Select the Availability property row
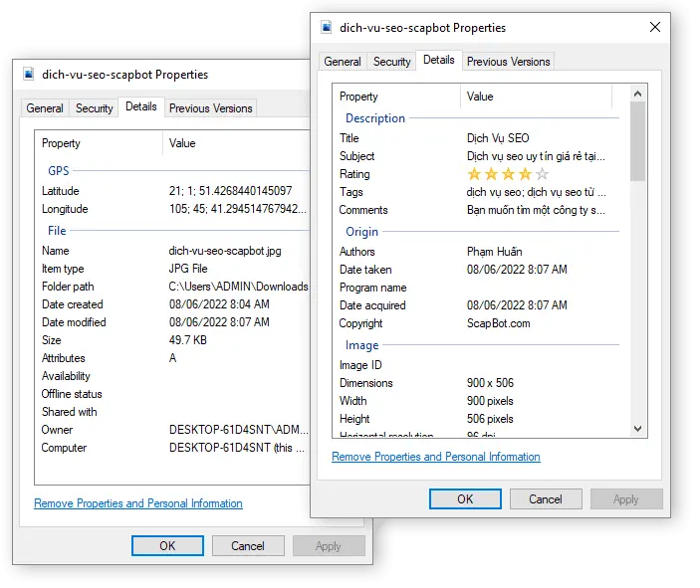 click(174, 376)
